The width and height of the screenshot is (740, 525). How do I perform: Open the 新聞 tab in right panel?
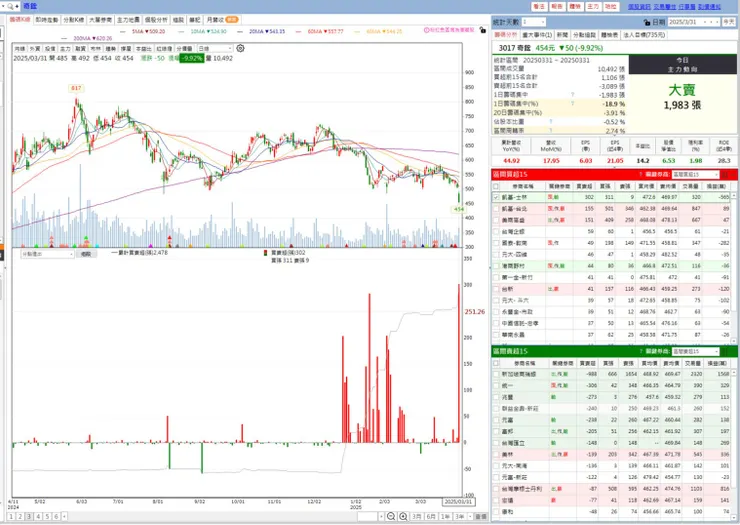(562, 35)
